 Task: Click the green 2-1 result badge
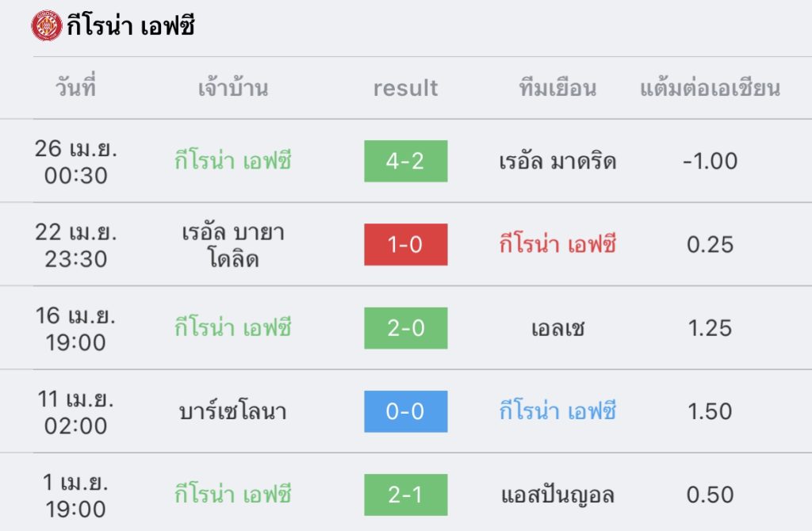click(x=405, y=495)
